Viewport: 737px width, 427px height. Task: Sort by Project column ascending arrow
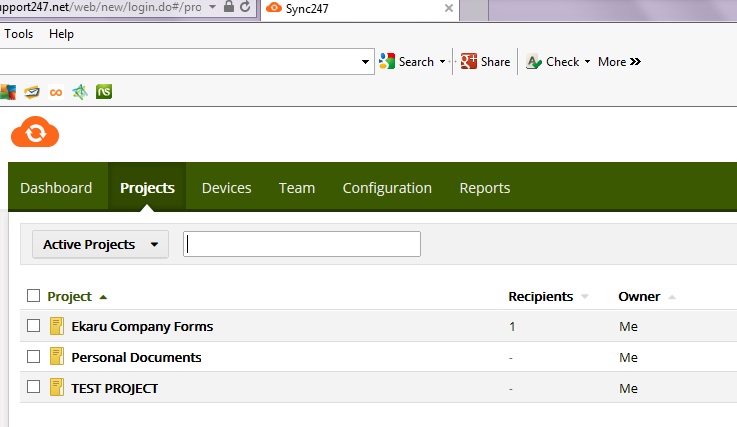(103, 297)
